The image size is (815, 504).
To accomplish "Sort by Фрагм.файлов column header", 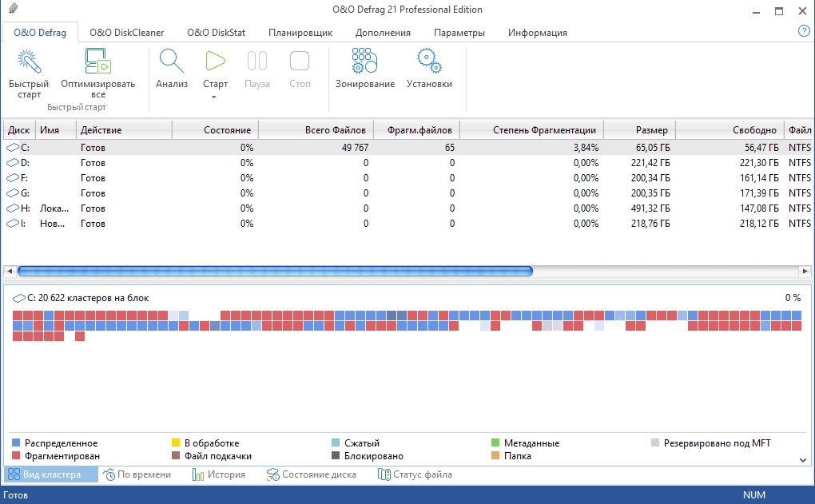I will (x=416, y=130).
